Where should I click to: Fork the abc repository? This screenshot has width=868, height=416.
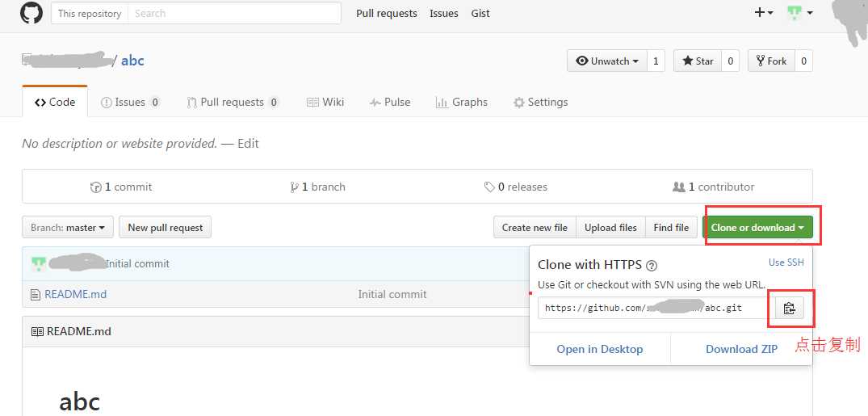[771, 61]
